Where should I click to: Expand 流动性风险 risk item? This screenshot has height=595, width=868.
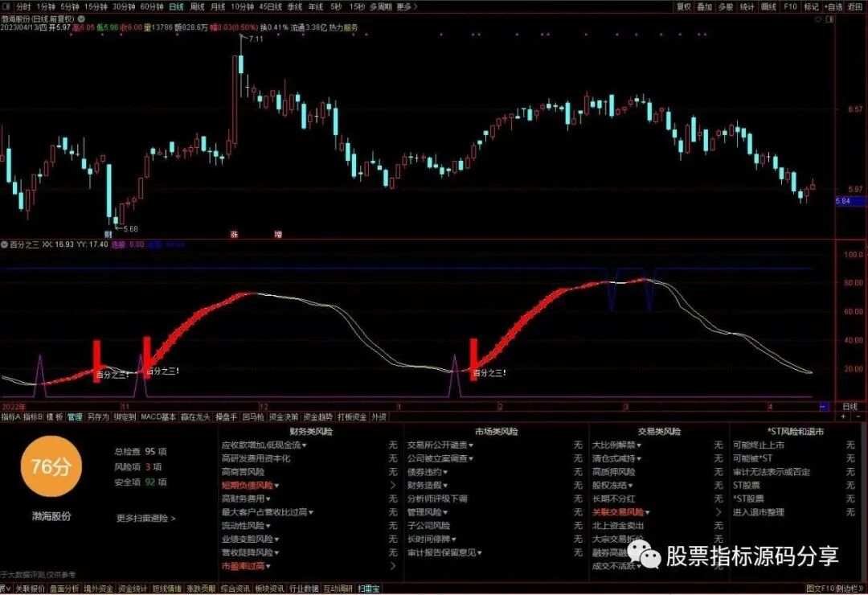pos(246,526)
